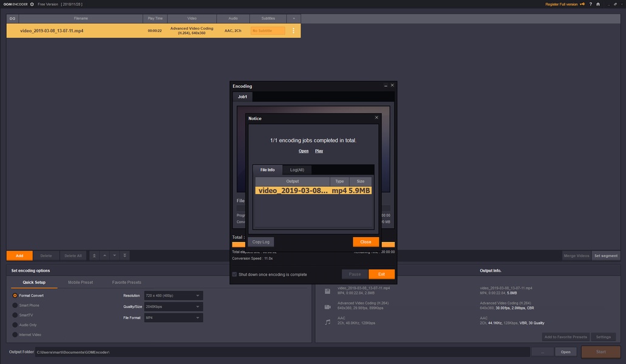Click the Output Folder path field
Viewport: 626px width, 364px height.
point(281,352)
